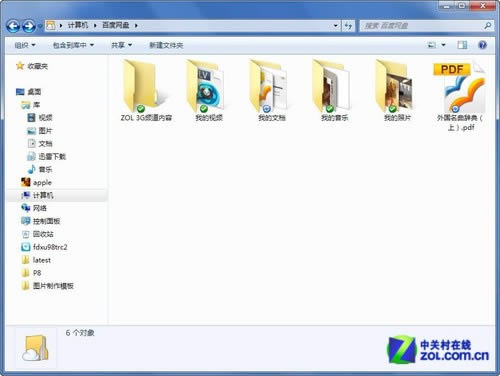Open the help question mark icon

482,45
